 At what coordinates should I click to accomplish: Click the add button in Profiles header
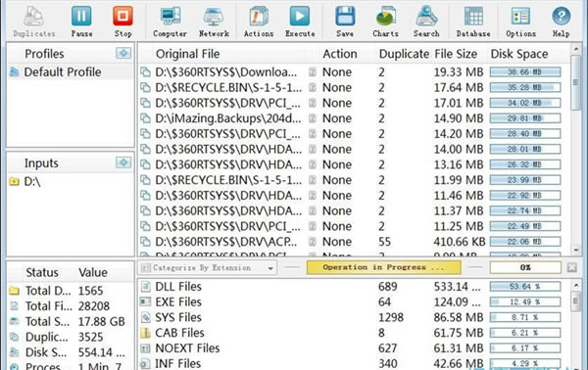point(123,53)
